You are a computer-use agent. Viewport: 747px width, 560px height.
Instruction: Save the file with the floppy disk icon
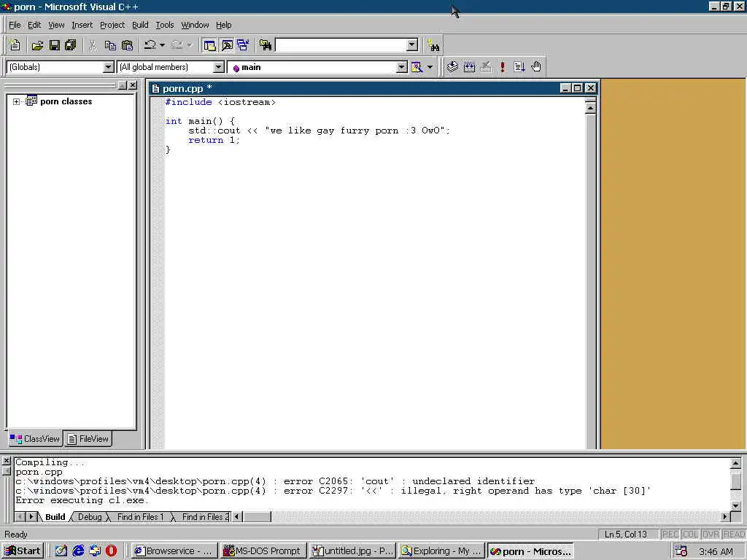click(54, 45)
